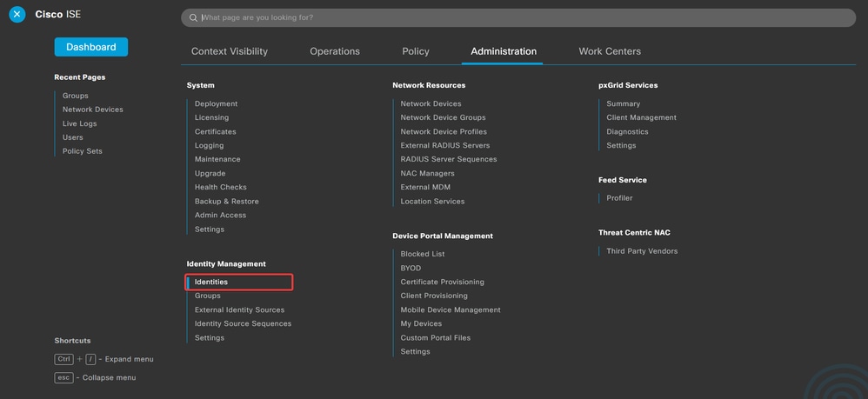This screenshot has height=399, width=868.
Task: Open Diagnostics under pxGrid Services
Action: [627, 132]
